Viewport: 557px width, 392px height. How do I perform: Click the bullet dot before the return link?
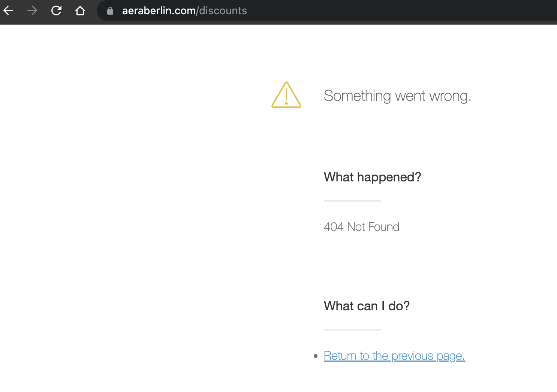[x=316, y=356]
